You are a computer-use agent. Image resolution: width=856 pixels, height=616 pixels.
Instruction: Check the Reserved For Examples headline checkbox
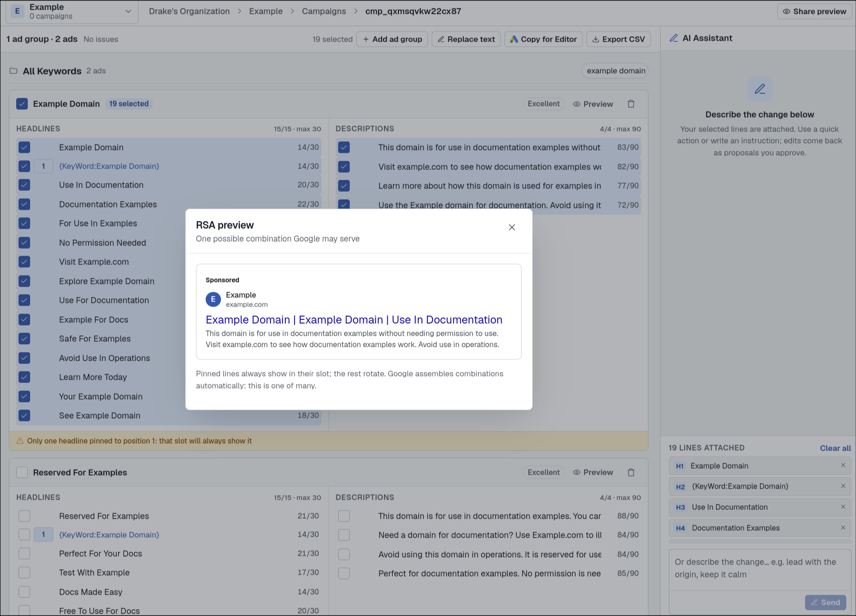[x=24, y=516]
